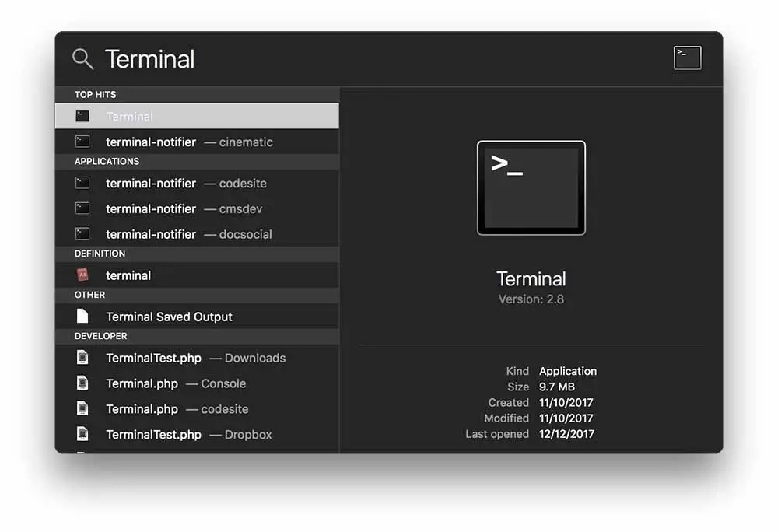This screenshot has width=778, height=532.
Task: Click the file icon of TerminalTest.php Dropbox
Action: click(x=82, y=434)
